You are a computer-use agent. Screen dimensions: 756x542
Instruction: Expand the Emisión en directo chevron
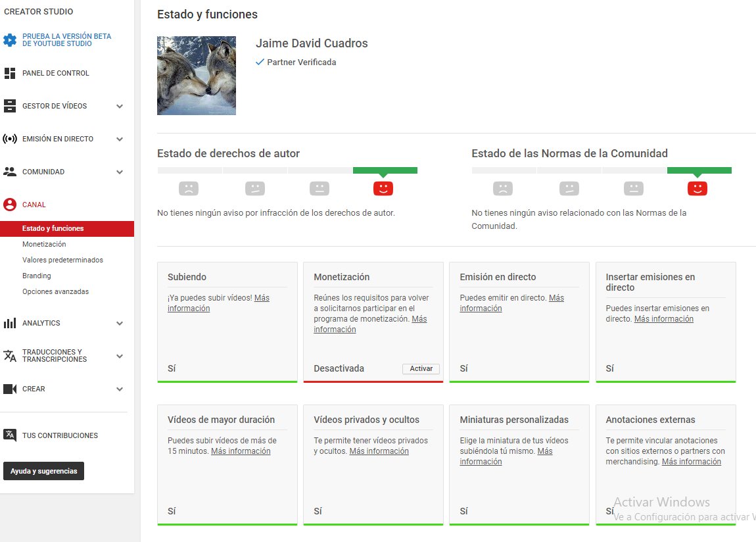click(x=120, y=139)
